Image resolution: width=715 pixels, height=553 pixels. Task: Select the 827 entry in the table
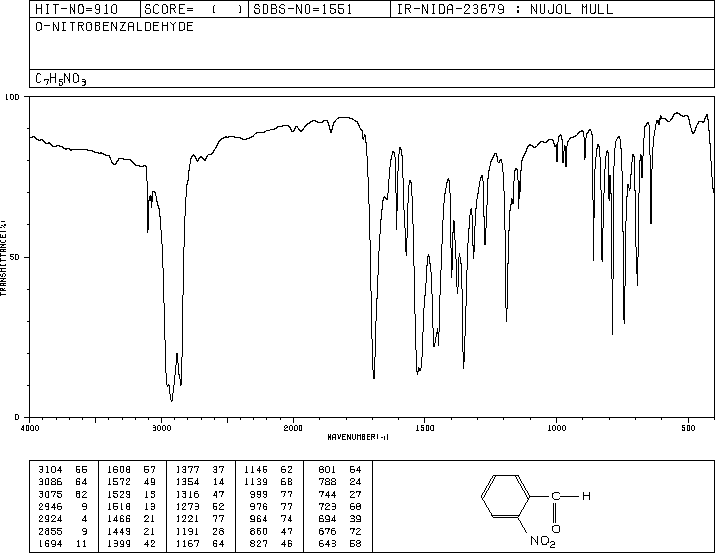(259, 543)
